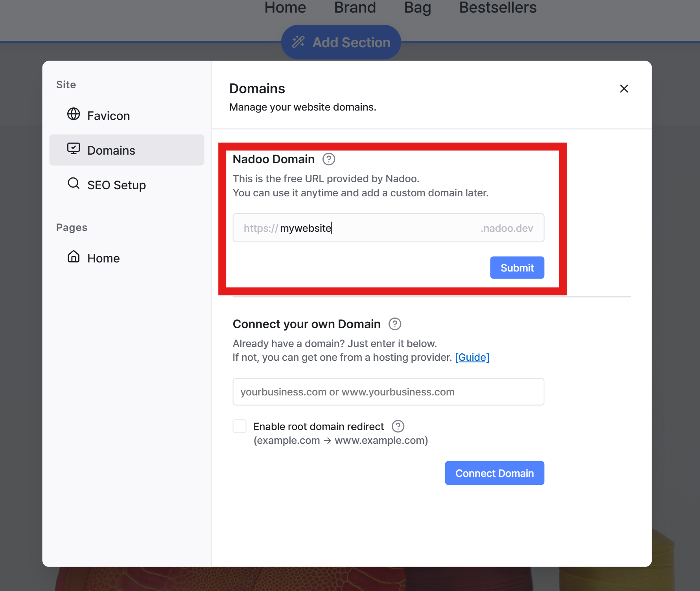
Task: Go to the Home page entry
Action: [x=127, y=258]
